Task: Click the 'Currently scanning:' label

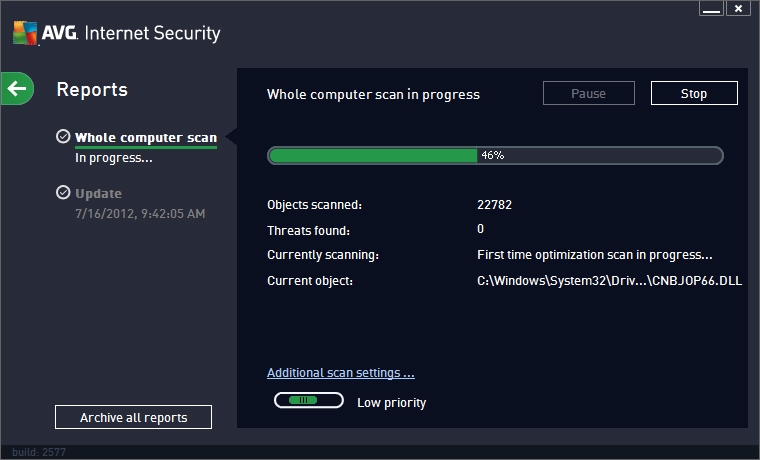Action: point(323,255)
